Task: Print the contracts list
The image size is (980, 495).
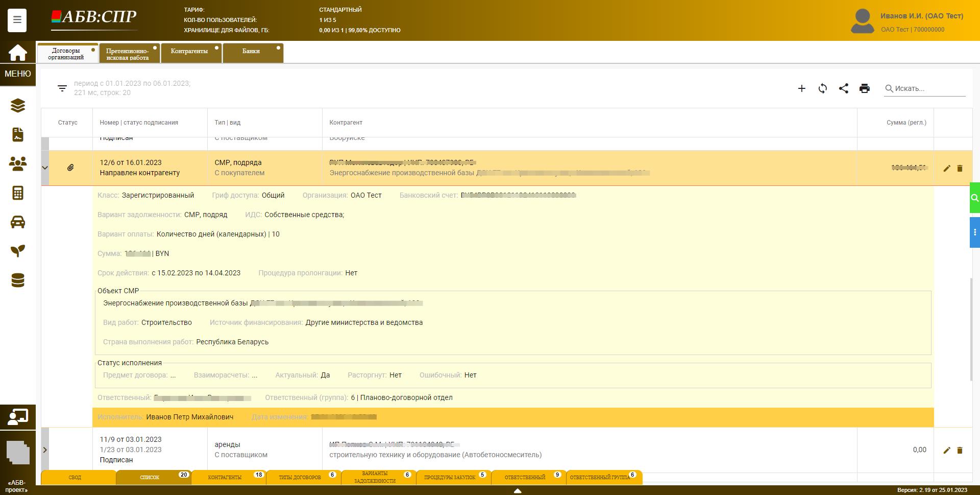Action: click(864, 88)
